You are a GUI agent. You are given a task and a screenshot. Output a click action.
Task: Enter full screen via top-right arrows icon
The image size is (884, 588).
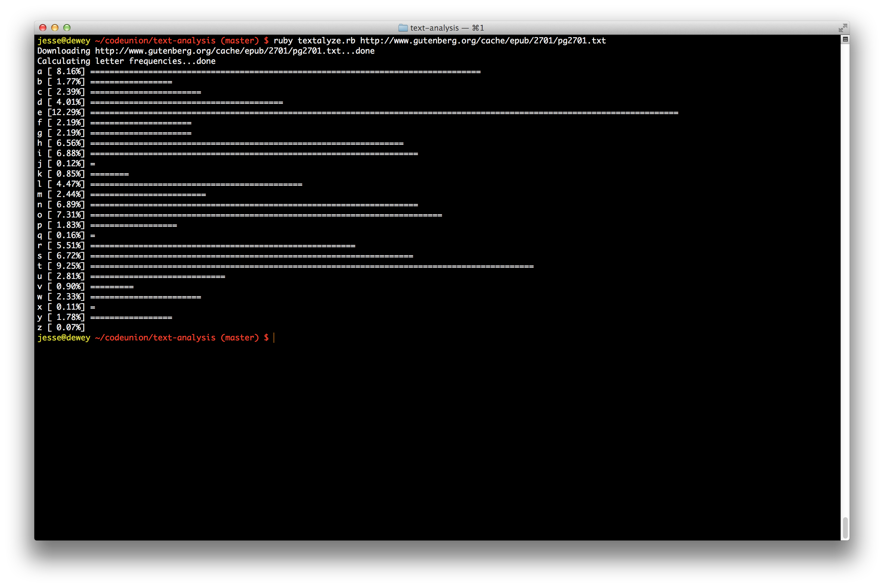(842, 28)
